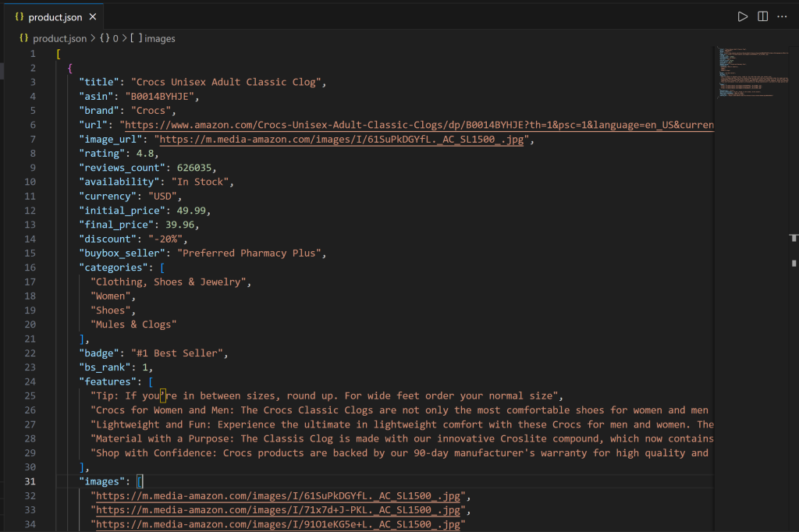Close the product.json tab
Screen dimensions: 799x532
click(x=91, y=16)
